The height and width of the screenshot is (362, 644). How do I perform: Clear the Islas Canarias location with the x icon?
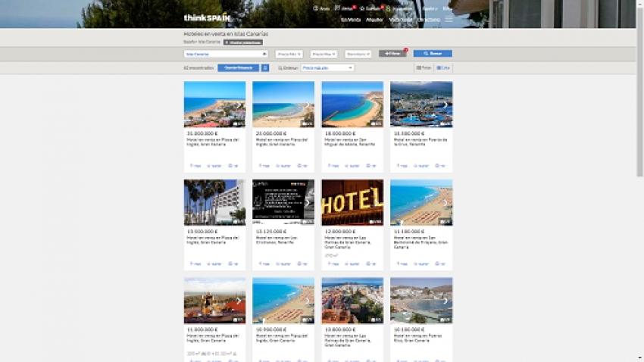[264, 54]
